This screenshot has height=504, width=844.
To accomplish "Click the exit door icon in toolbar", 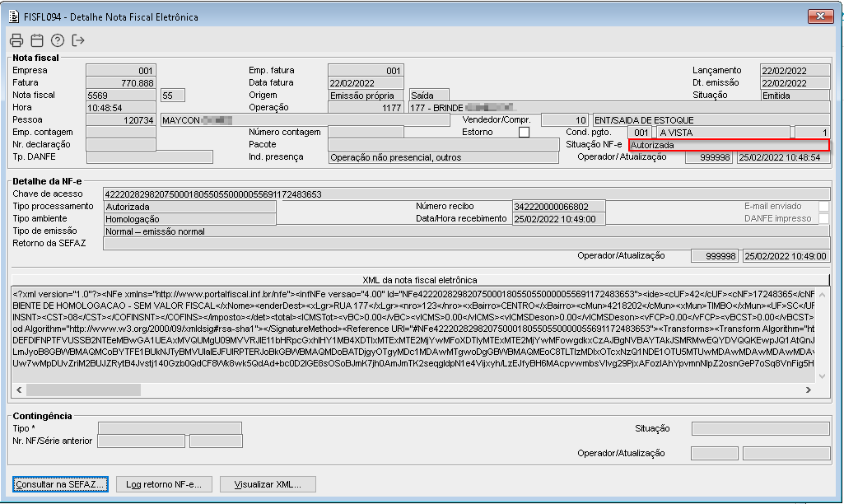I will pos(78,40).
